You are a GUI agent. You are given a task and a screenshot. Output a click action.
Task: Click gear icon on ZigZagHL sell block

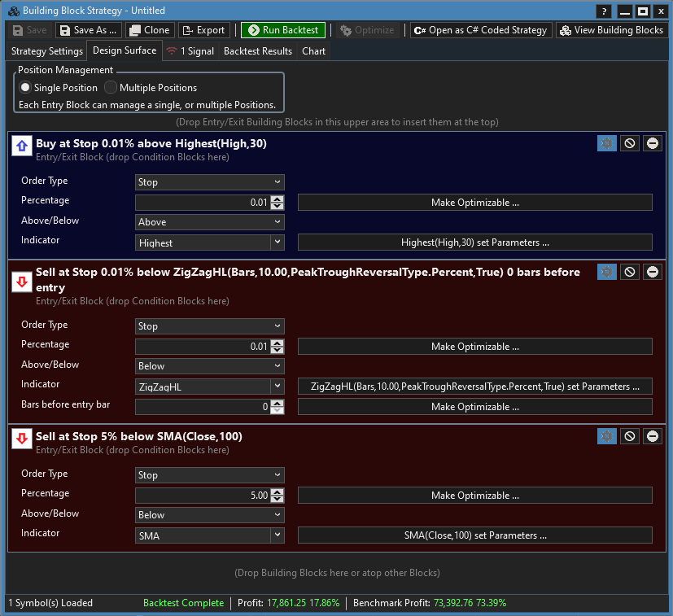[x=606, y=272]
